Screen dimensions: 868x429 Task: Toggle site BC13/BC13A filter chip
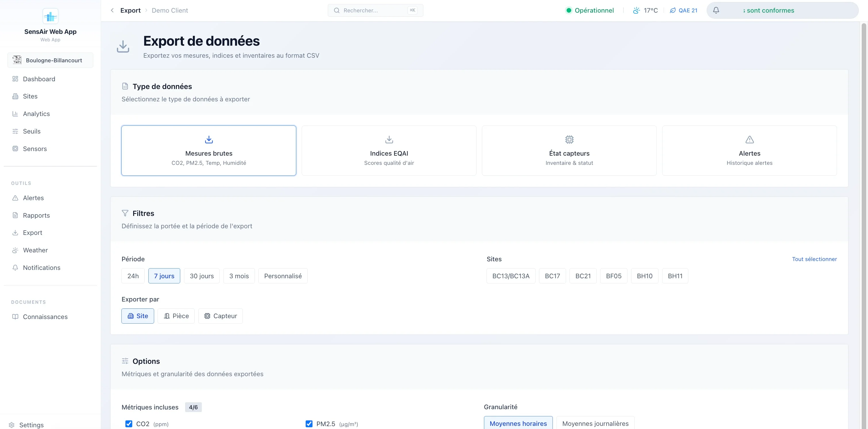[511, 276]
